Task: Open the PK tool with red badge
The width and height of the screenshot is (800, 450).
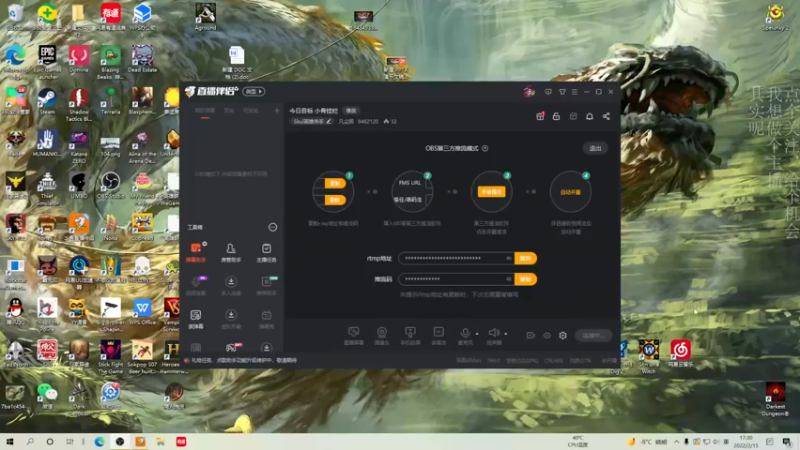Action: (x=232, y=348)
